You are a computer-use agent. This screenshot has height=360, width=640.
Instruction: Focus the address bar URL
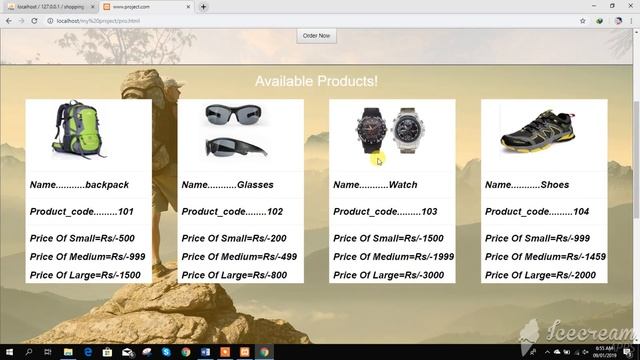(x=98, y=21)
